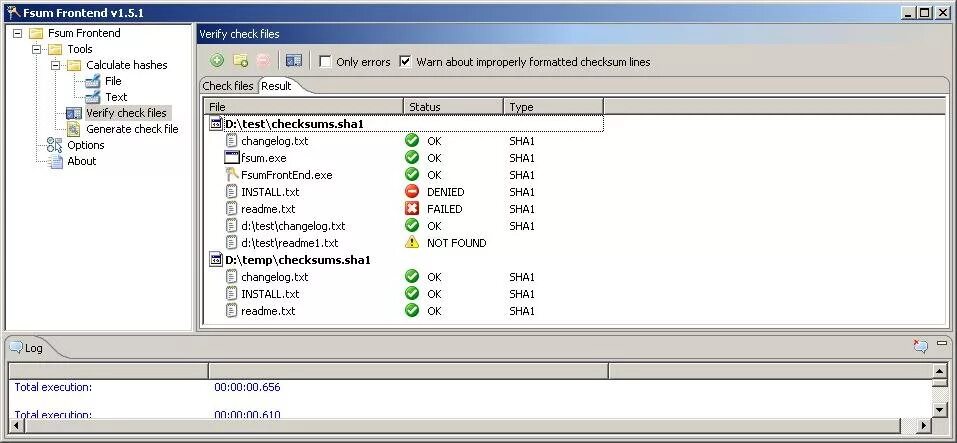Click the app icon in title bar
Image resolution: width=957 pixels, height=443 pixels.
pos(12,12)
